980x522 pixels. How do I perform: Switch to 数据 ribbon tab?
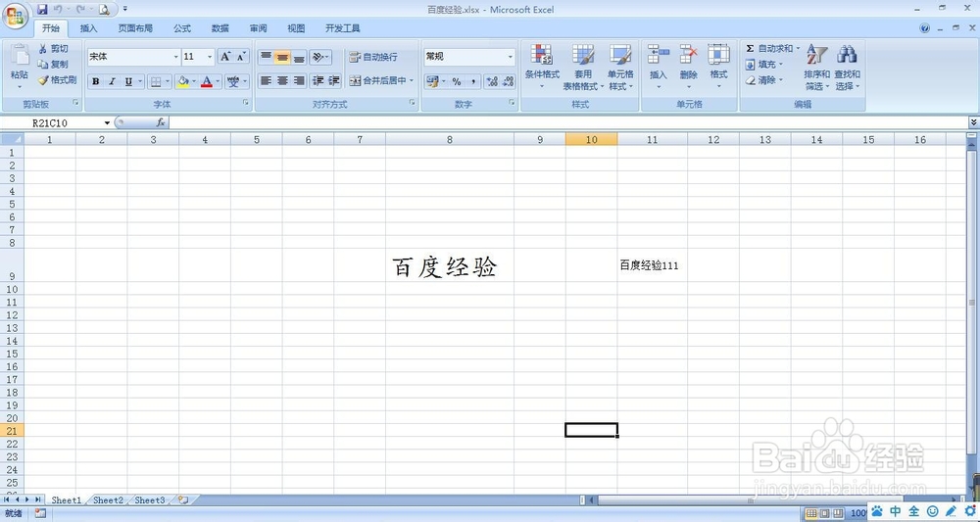point(220,28)
